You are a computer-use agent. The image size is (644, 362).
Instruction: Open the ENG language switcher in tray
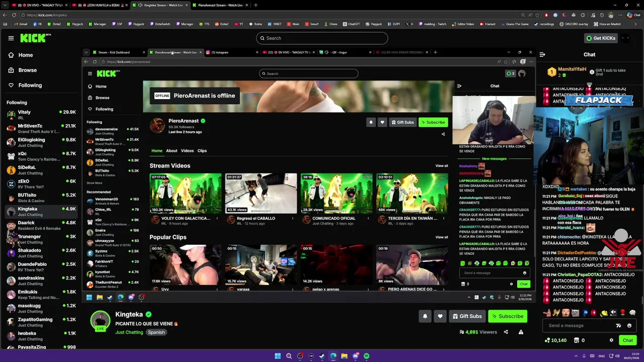(602, 356)
